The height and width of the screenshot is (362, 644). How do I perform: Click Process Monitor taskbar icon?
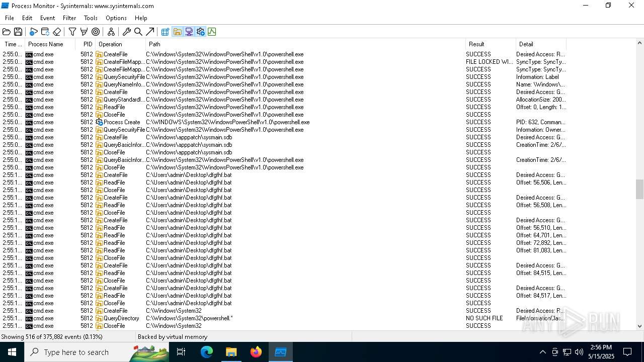point(281,352)
